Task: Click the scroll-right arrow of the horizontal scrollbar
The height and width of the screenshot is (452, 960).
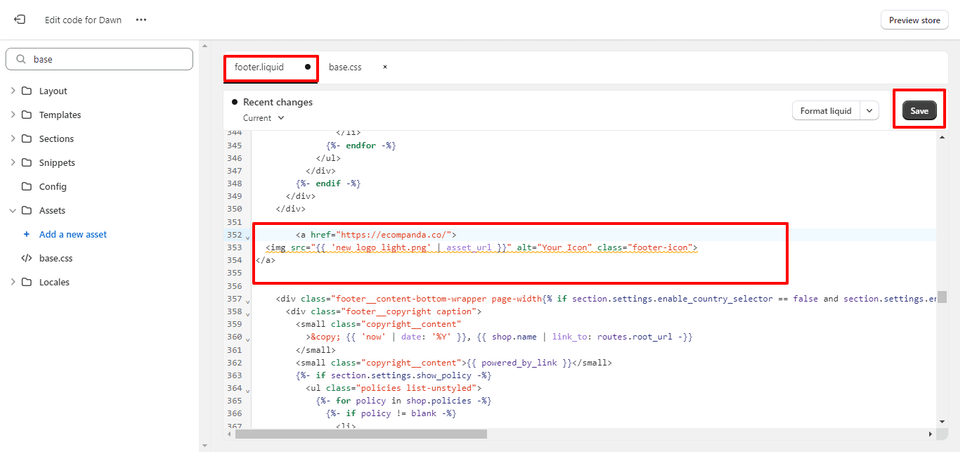Action: 929,434
